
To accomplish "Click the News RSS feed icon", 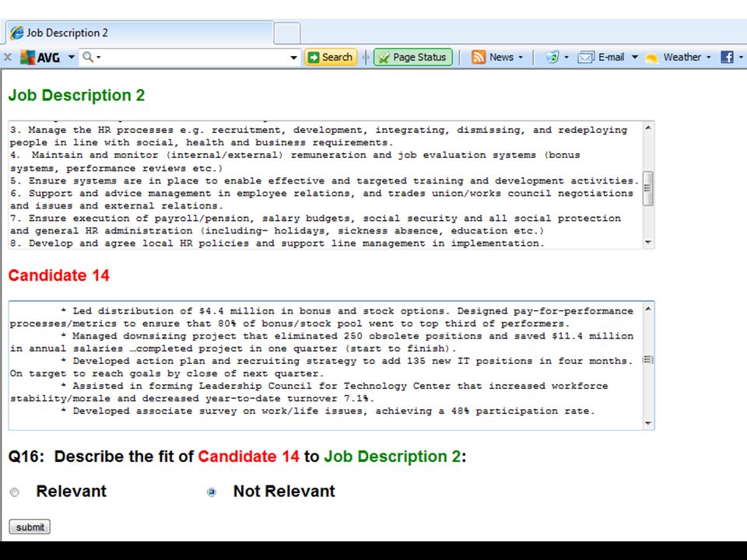I will [479, 57].
